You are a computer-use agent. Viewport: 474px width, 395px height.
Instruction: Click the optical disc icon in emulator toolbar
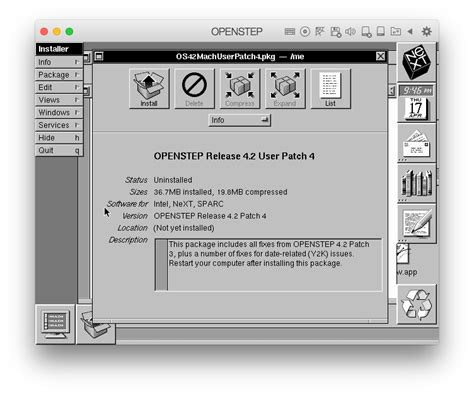pos(305,32)
